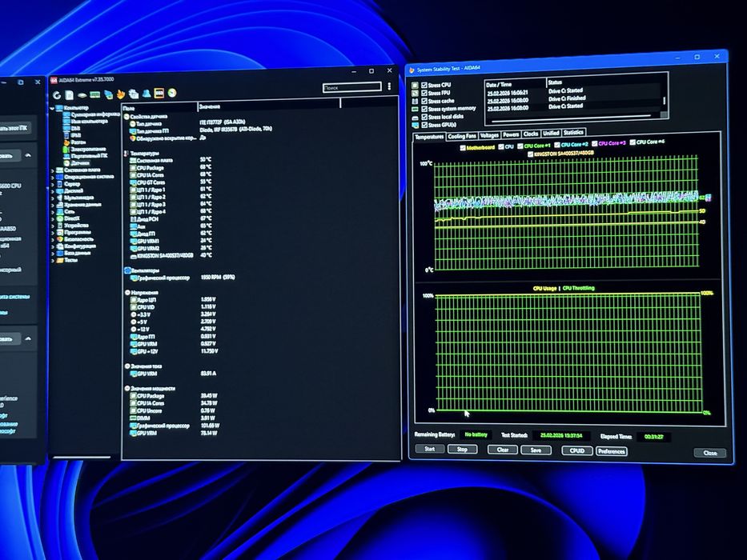Expand the Сервер tree node

[x=52, y=184]
